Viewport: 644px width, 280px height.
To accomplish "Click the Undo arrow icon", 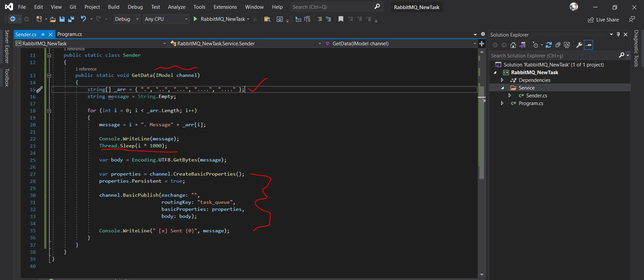I will [84, 19].
